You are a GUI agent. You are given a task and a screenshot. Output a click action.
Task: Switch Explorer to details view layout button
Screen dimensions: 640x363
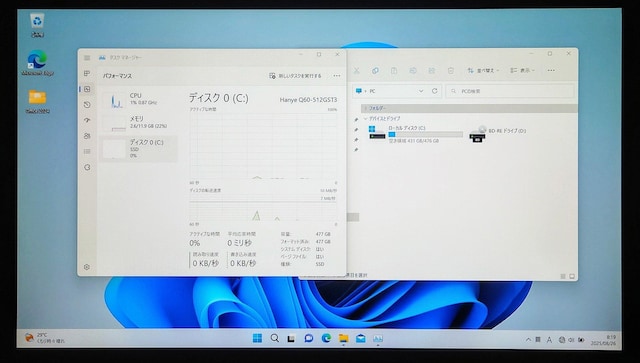click(x=563, y=276)
